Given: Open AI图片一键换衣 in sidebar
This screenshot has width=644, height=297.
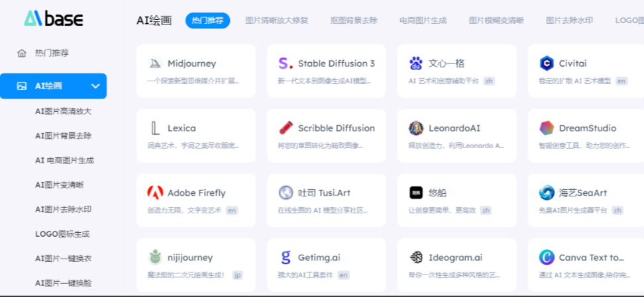Looking at the screenshot, I should coord(63,259).
